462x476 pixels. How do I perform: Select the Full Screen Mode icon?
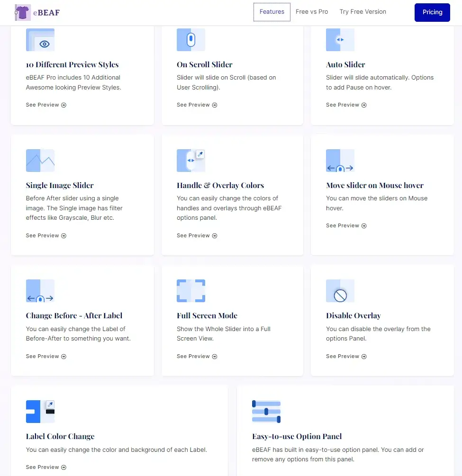click(191, 291)
